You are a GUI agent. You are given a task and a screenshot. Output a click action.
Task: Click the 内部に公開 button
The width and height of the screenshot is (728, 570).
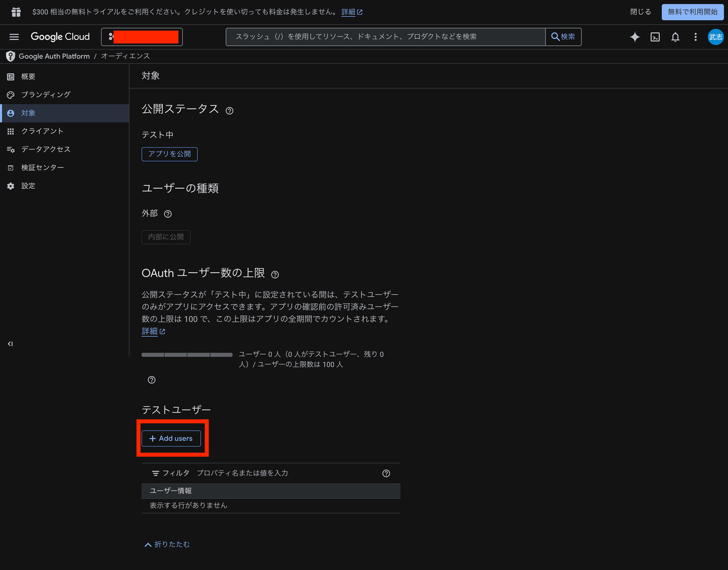(x=166, y=237)
